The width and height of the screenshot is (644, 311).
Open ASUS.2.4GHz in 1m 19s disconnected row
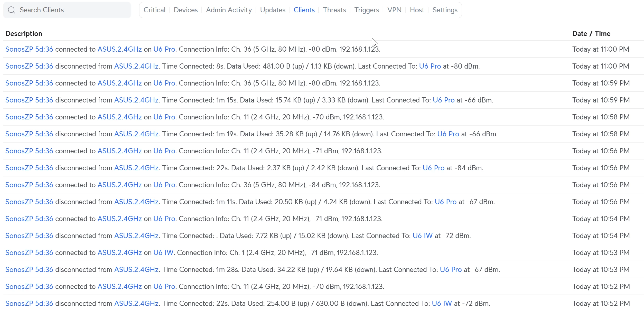click(136, 134)
